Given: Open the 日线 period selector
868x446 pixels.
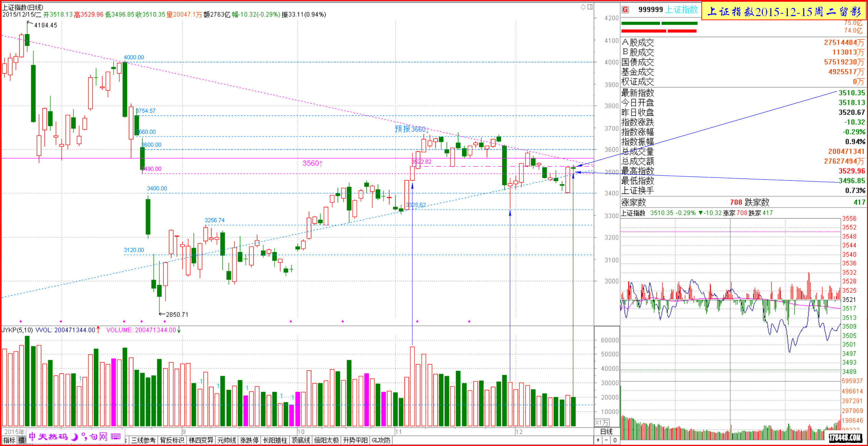Looking at the screenshot, I should coord(607,432).
